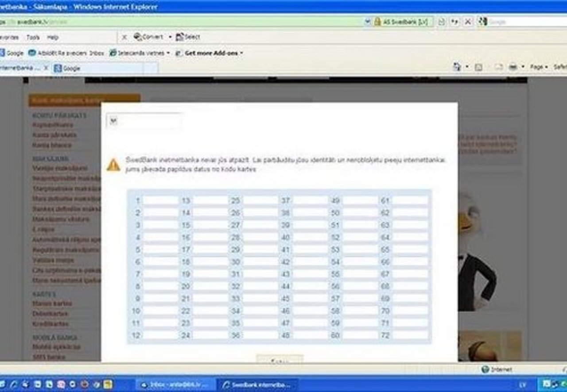Open the Home button dropdown arrow
Viewport: 567px width, 392px height.
(467, 67)
